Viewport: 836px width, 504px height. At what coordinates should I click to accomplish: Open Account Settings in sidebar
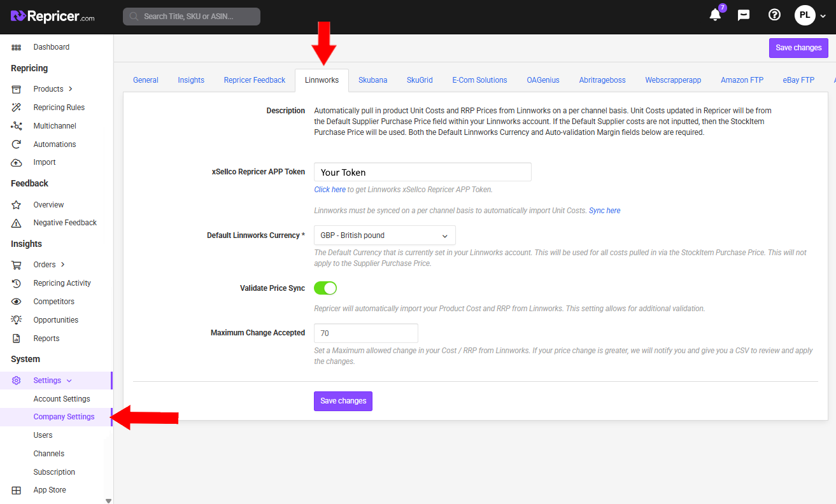(x=62, y=399)
